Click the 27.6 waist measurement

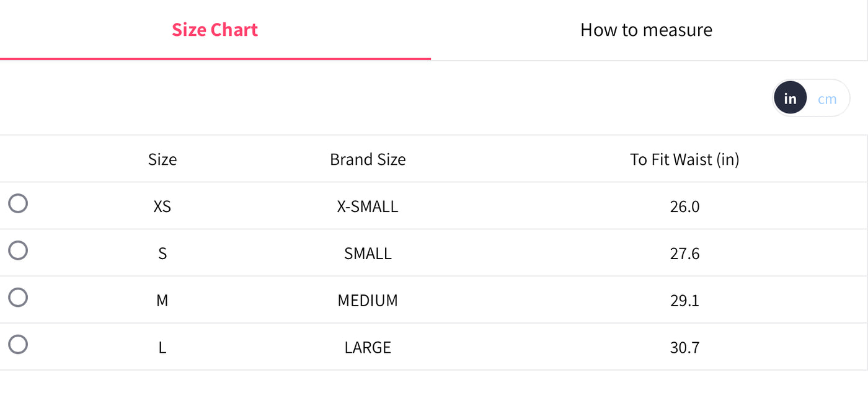(x=684, y=254)
